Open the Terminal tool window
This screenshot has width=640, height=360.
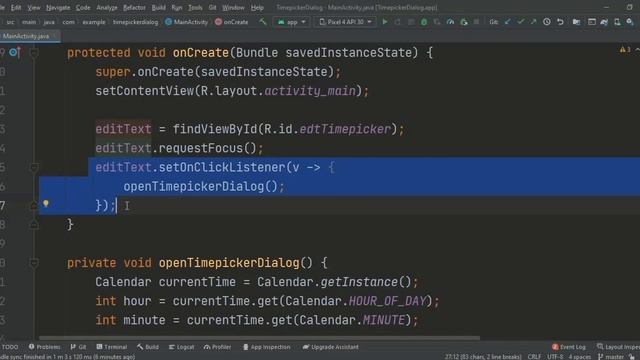(x=111, y=347)
